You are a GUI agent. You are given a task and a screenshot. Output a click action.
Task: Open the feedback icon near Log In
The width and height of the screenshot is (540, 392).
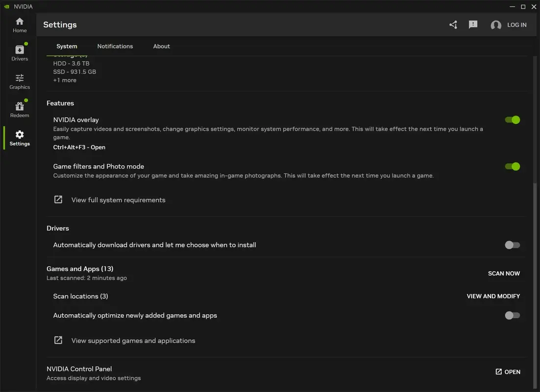coord(473,24)
